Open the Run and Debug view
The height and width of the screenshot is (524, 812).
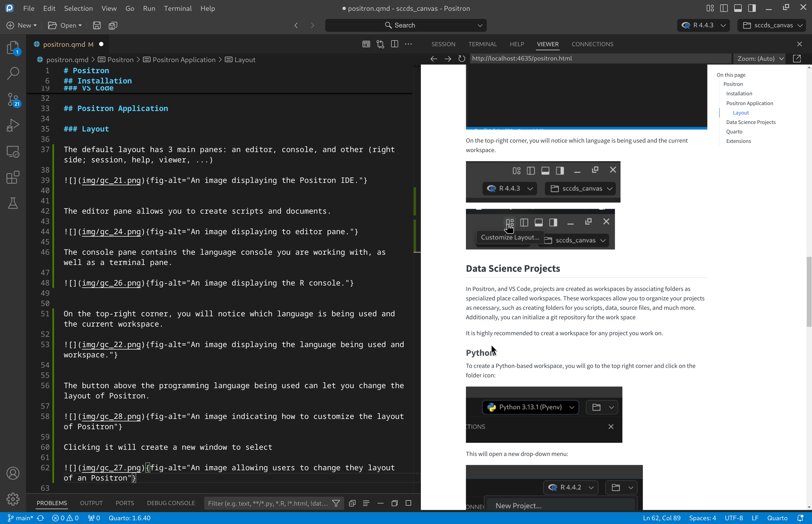[13, 126]
